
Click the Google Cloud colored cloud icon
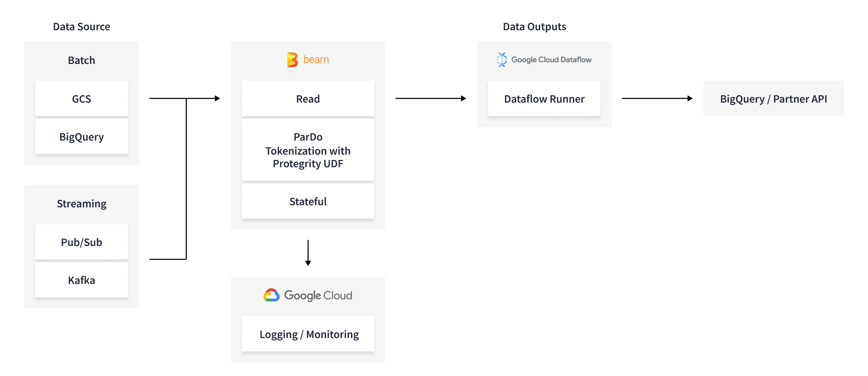coord(272,295)
